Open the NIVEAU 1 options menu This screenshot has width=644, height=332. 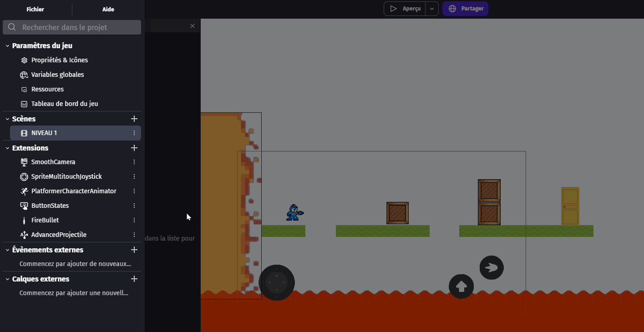[x=134, y=133]
